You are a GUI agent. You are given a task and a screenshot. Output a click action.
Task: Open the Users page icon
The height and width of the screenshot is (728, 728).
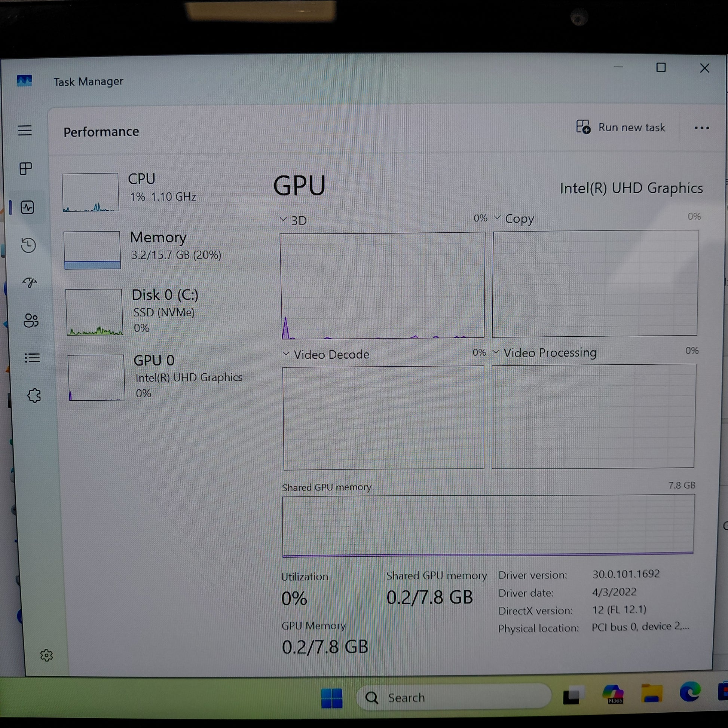tap(31, 321)
